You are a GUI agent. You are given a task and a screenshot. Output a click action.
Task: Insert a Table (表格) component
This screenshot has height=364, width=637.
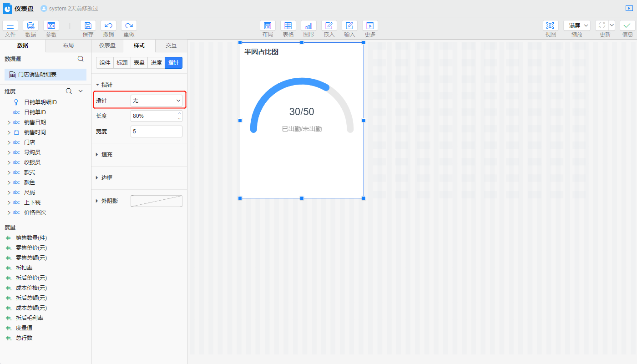(288, 26)
